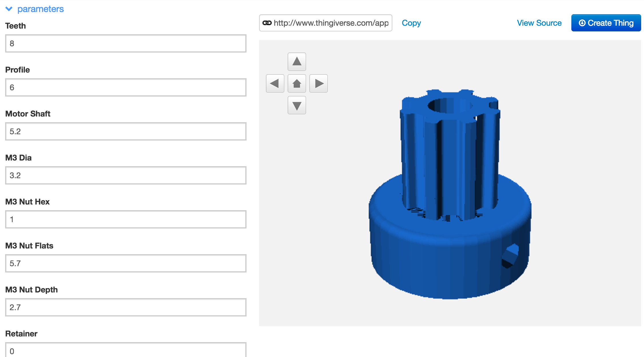644x357 pixels.
Task: Focus the Profile input field
Action: [x=126, y=87]
